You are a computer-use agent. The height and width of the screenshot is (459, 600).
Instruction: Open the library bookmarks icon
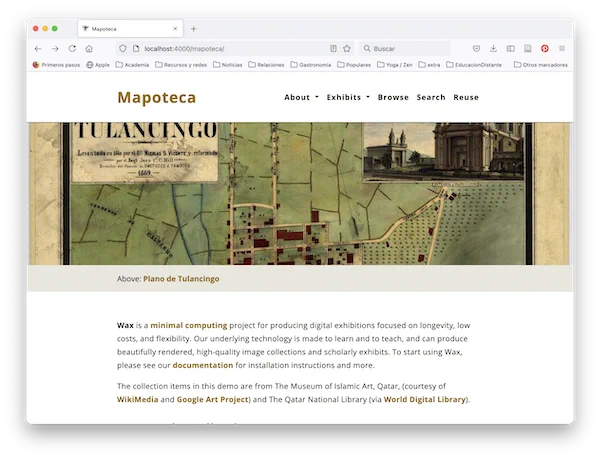(x=528, y=49)
